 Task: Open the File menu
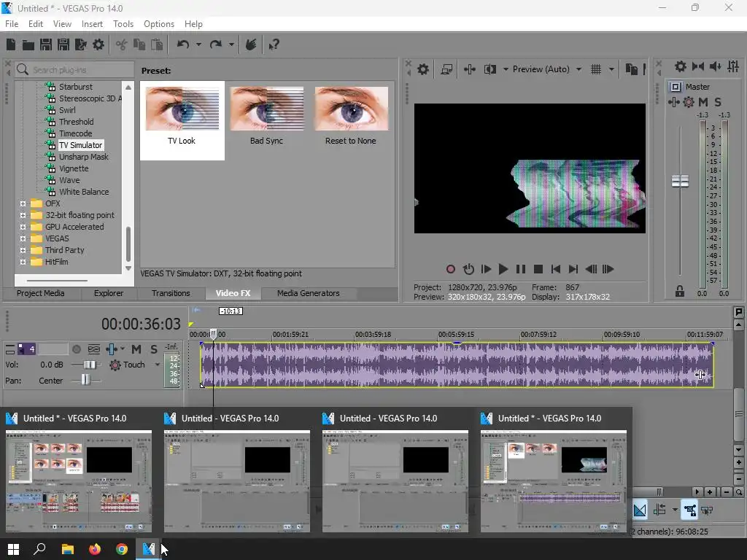(x=12, y=24)
